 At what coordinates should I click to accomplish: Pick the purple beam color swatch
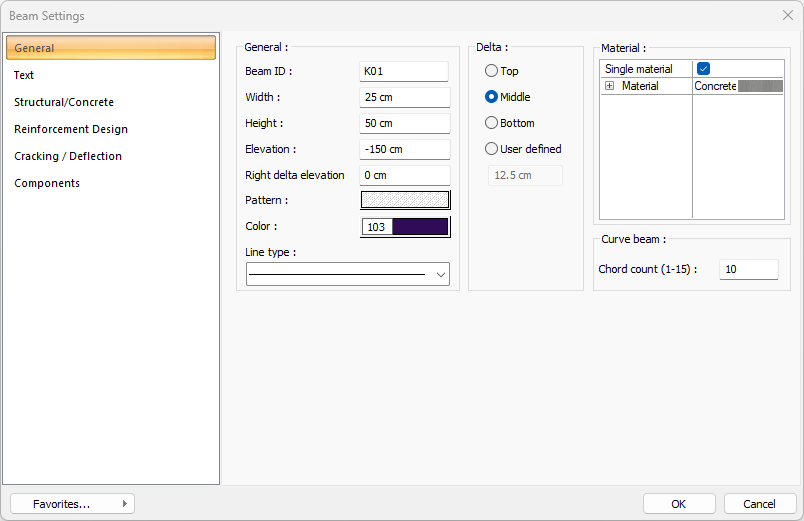420,227
